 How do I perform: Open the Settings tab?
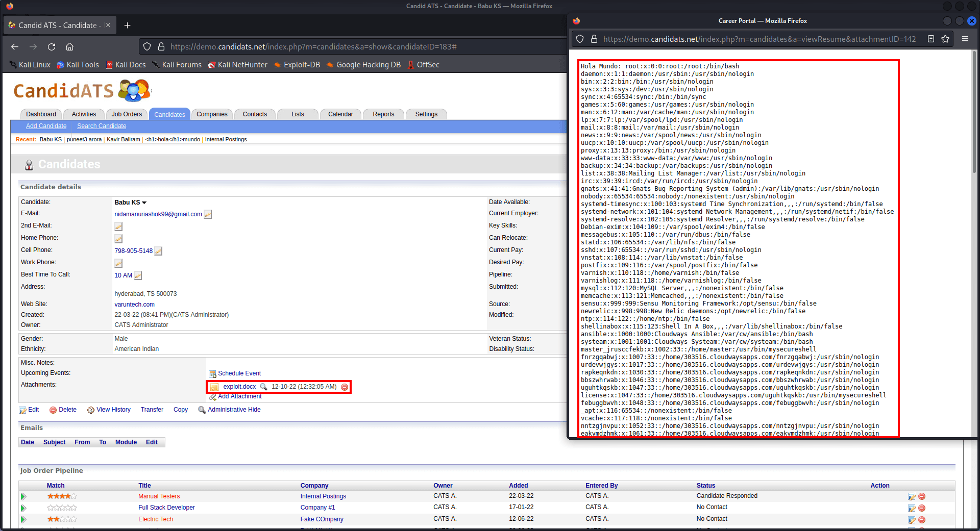point(426,114)
